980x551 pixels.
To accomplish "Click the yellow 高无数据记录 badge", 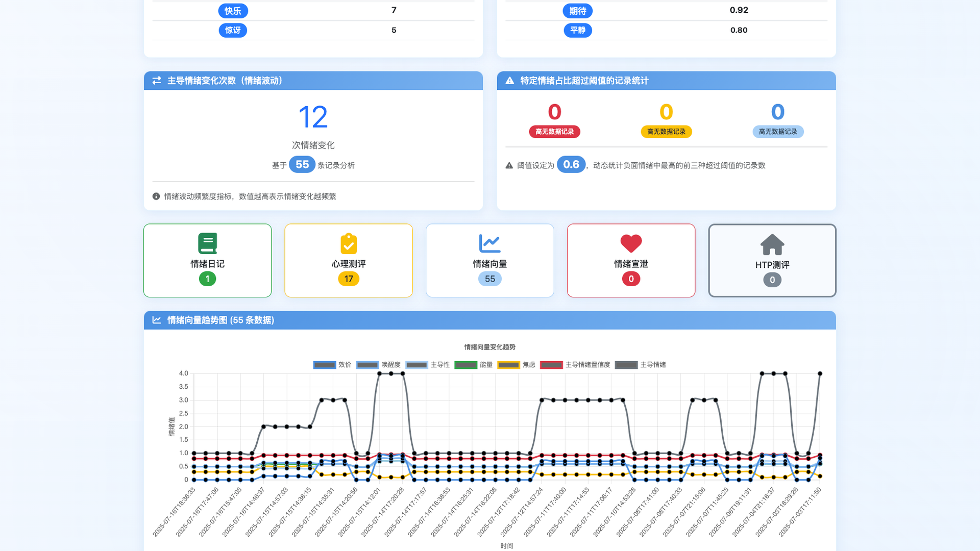I will [x=666, y=132].
